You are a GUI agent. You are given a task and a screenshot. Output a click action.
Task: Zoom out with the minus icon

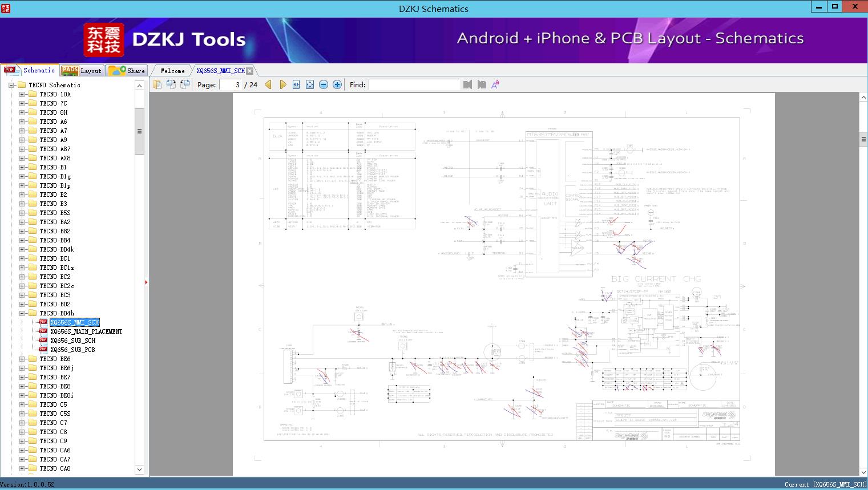324,84
